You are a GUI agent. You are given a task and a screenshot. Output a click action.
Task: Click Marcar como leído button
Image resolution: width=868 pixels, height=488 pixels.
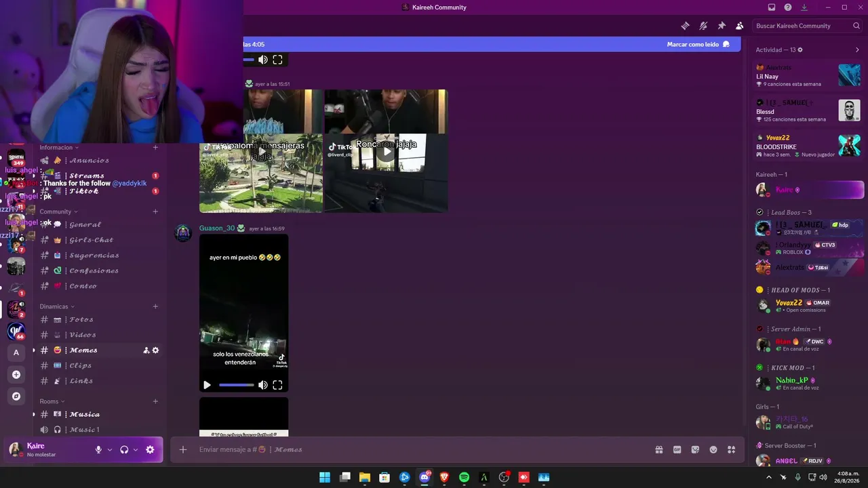(x=698, y=44)
